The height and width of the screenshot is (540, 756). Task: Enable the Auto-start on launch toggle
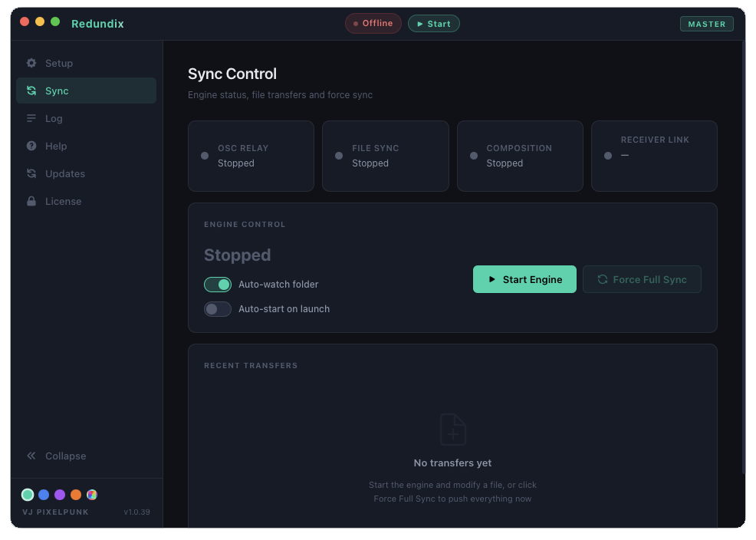pos(218,309)
